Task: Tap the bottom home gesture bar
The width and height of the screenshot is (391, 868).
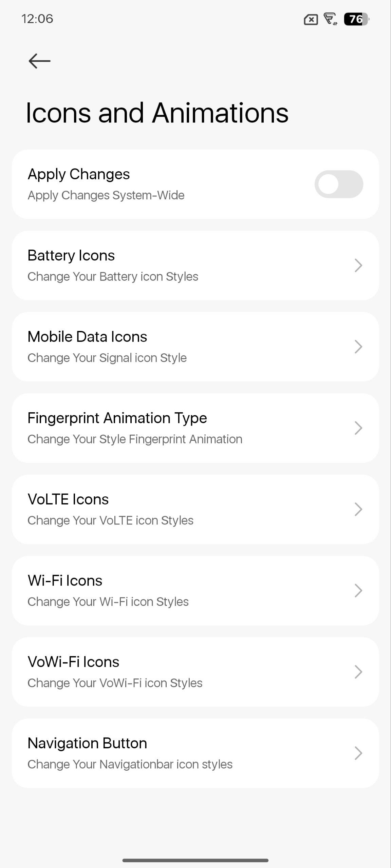Action: pyautogui.click(x=195, y=860)
